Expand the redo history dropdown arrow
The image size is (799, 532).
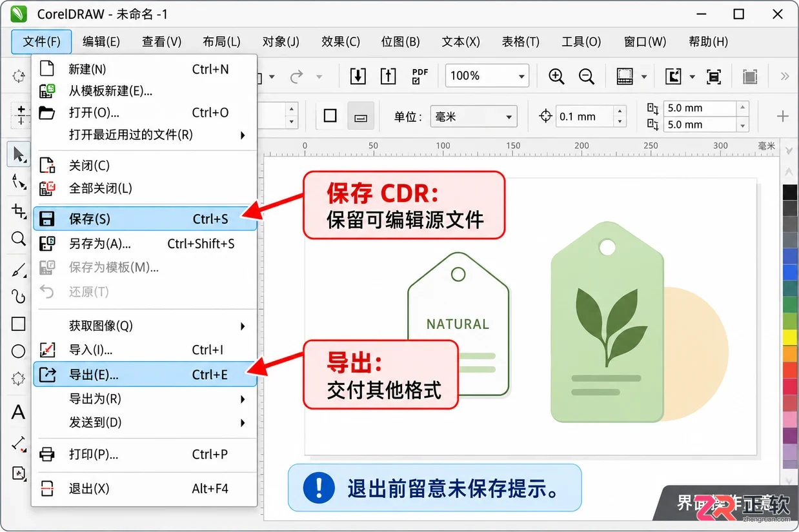319,77
